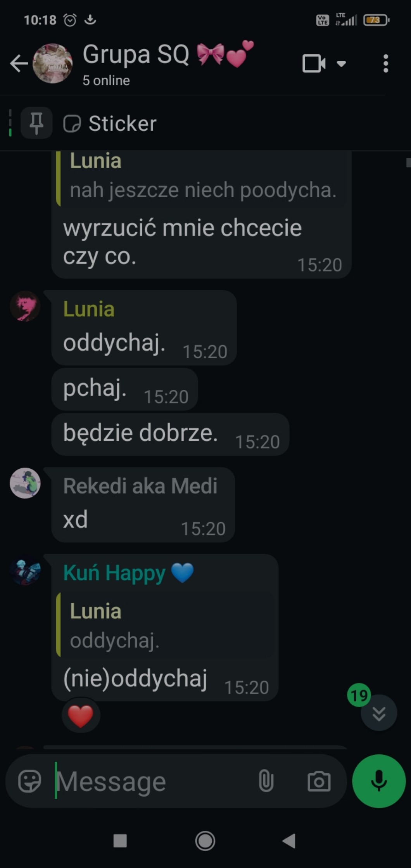Tap the Rekedi aka Medi sender name
411x868 pixels.
[x=140, y=486]
